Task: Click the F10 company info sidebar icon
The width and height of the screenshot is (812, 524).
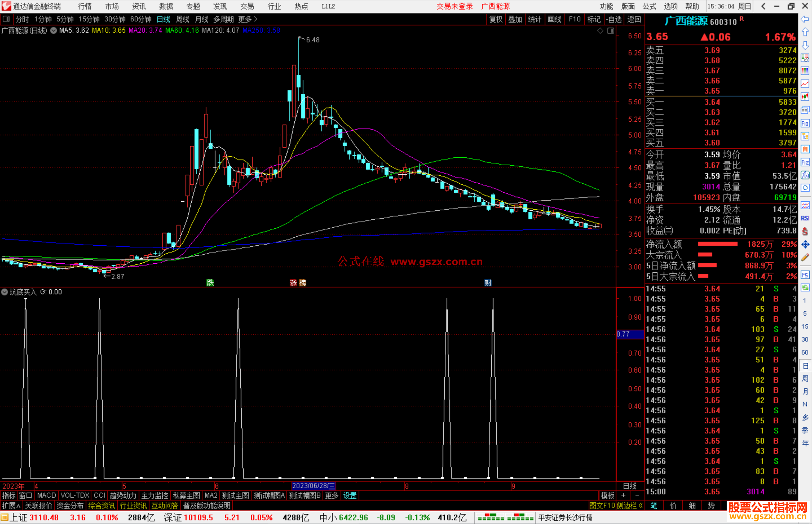Action: pos(805,123)
